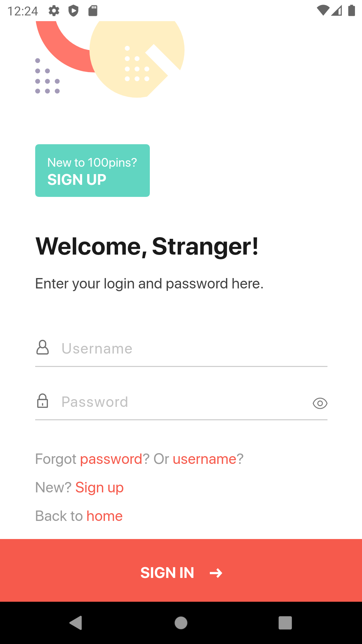Click the padlock icon beside Password
The width and height of the screenshot is (362, 644).
click(43, 401)
